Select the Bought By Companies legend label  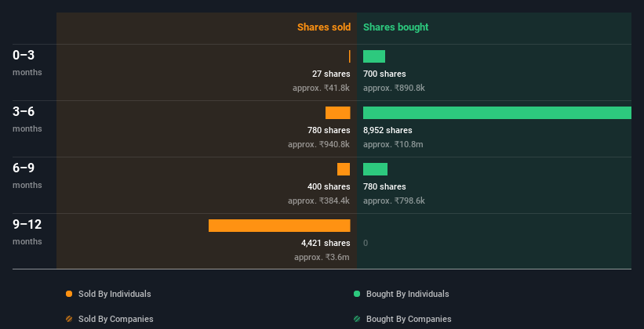(x=409, y=319)
